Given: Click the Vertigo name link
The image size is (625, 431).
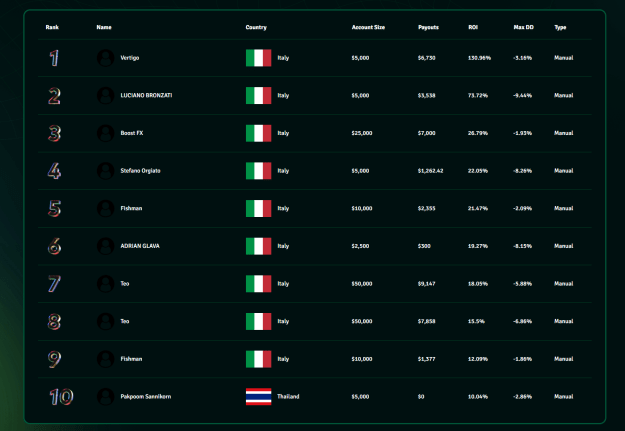Looking at the screenshot, I should point(130,58).
